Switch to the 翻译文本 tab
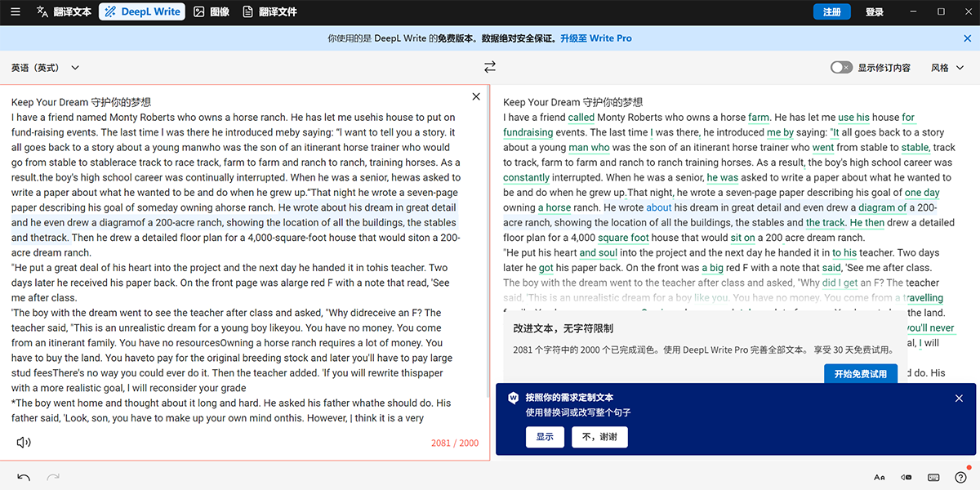The height and width of the screenshot is (490, 980). coord(64,12)
